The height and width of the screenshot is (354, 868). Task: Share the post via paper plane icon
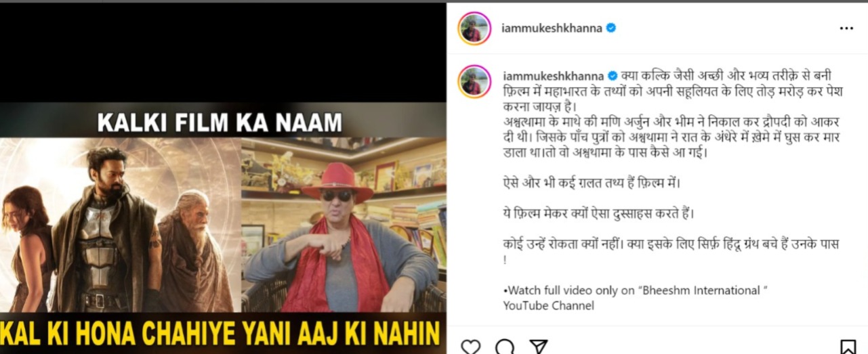[x=539, y=347]
